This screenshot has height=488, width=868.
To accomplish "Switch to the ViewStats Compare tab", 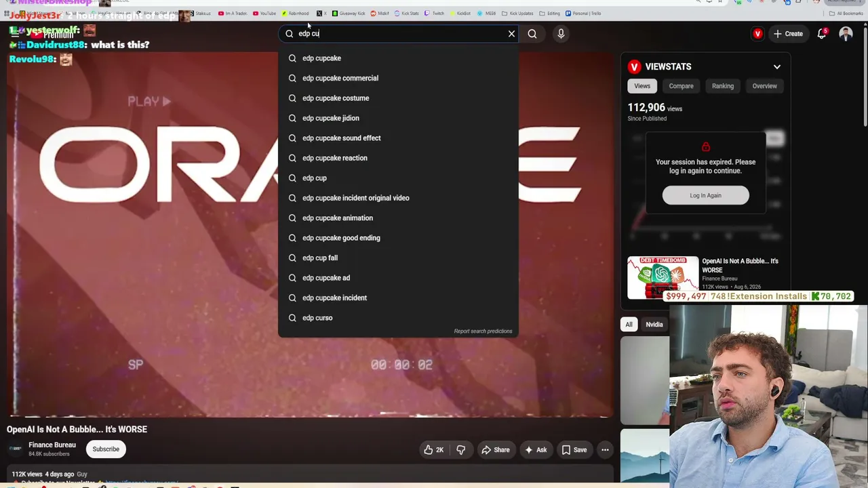I will 682,86.
